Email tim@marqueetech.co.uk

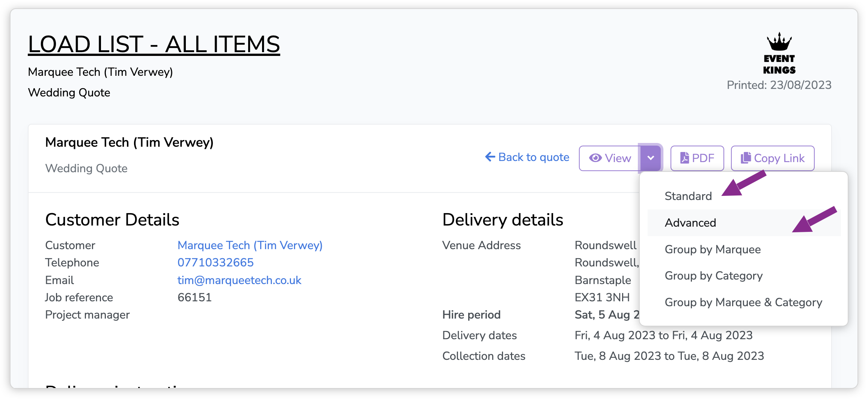click(240, 280)
